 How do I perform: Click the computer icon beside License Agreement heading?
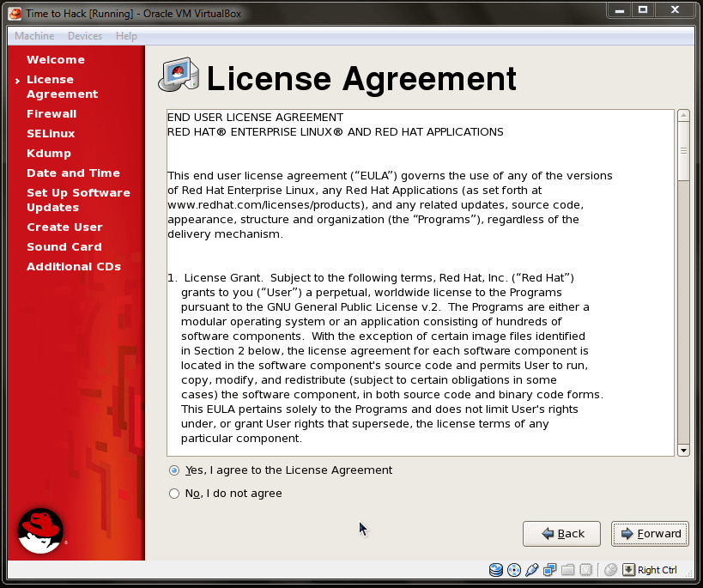(x=179, y=75)
